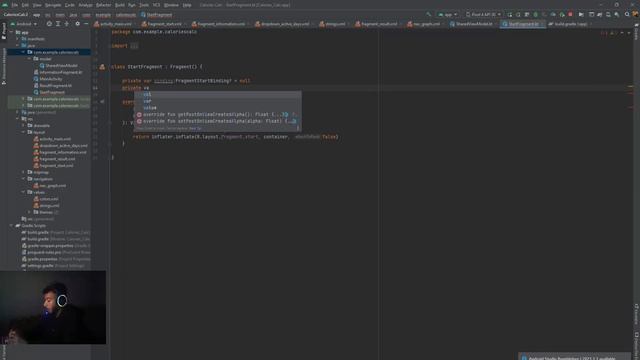Open the Refactor menu
640x360 pixels.
[103, 5]
